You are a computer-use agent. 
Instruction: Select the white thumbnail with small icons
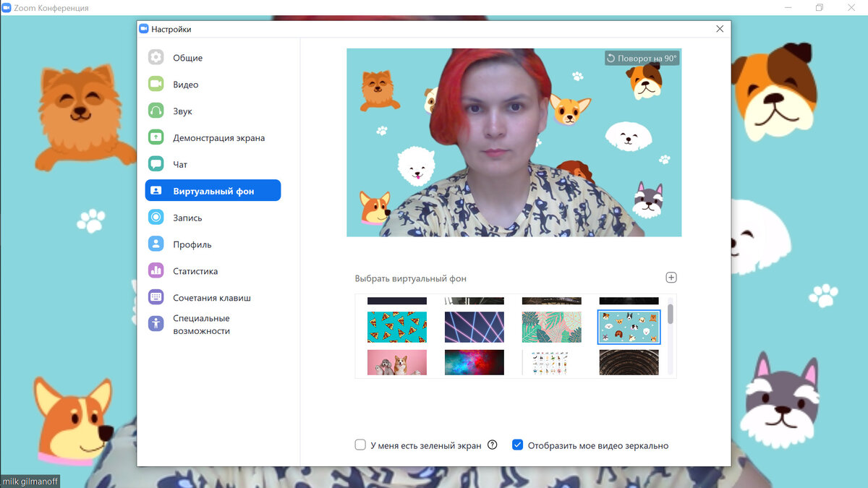point(552,362)
